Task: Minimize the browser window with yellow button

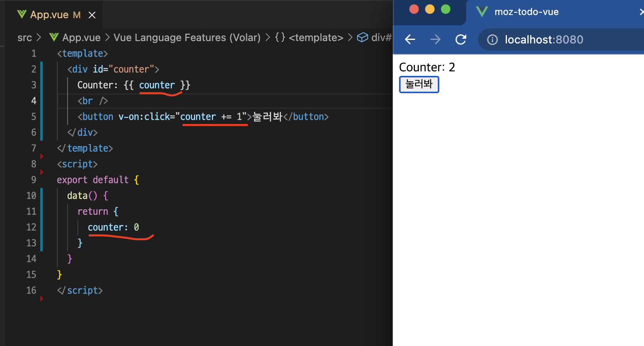Action: coord(430,9)
